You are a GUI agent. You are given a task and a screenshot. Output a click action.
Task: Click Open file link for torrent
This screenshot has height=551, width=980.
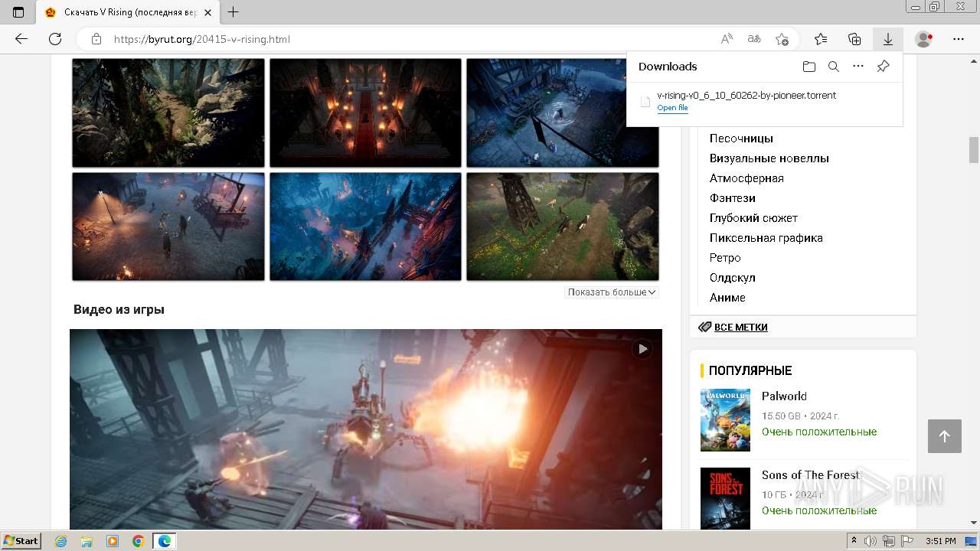pos(672,108)
